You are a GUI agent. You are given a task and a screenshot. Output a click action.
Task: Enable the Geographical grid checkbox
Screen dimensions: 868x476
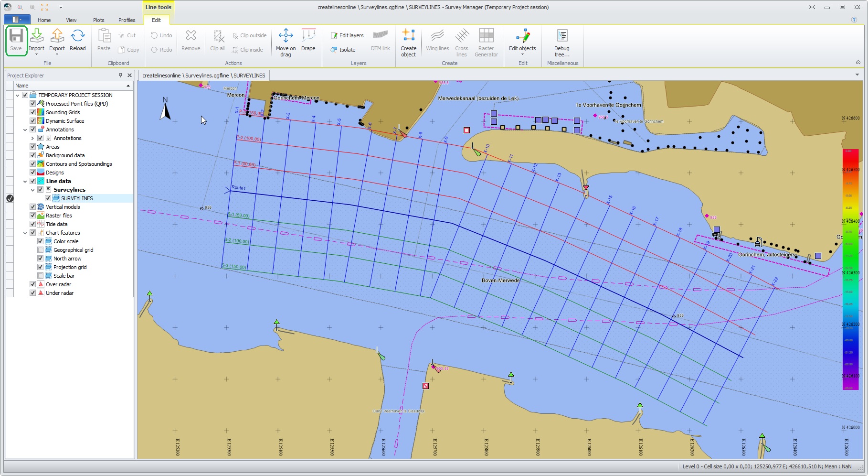(41, 250)
